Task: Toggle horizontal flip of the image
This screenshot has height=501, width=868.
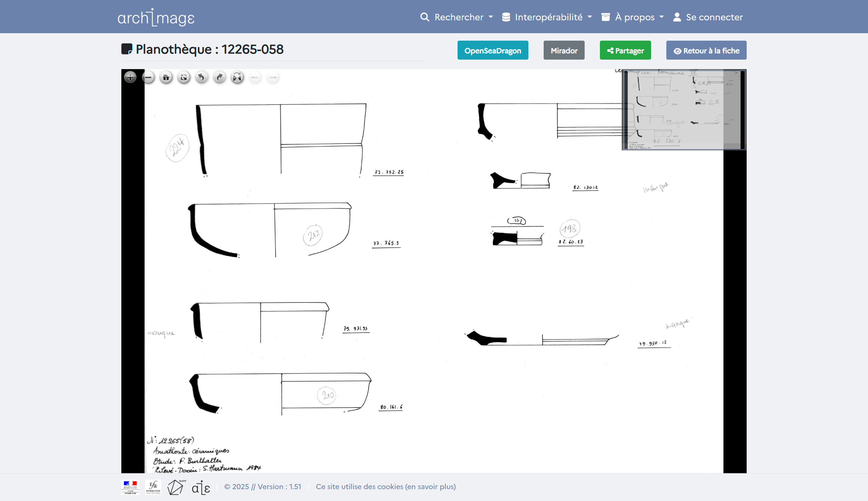Action: [x=238, y=78]
